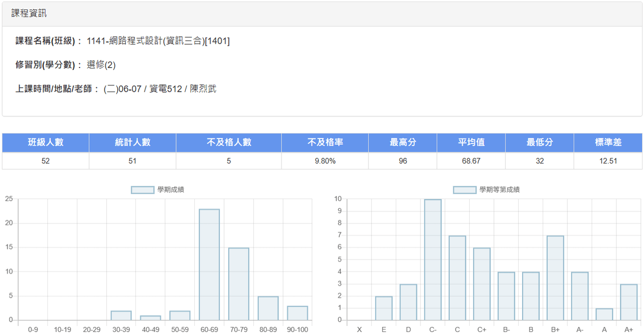Click the B+ grade bar

pos(555,278)
